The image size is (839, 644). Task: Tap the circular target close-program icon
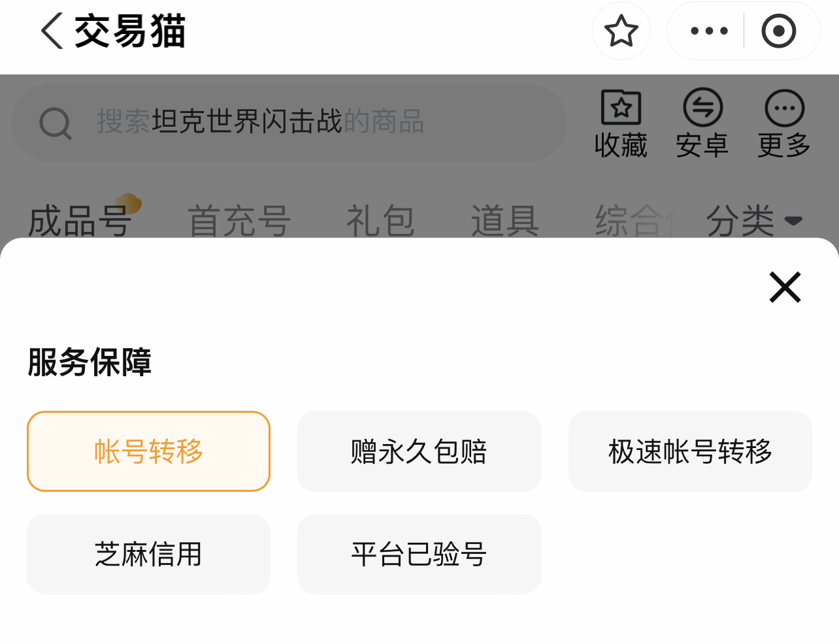[x=778, y=31]
